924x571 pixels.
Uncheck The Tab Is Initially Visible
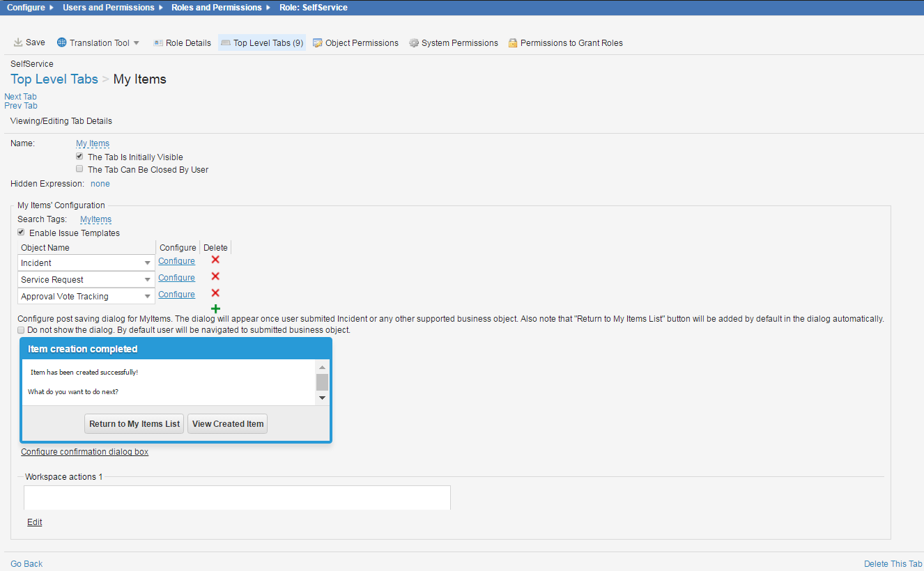tap(79, 157)
